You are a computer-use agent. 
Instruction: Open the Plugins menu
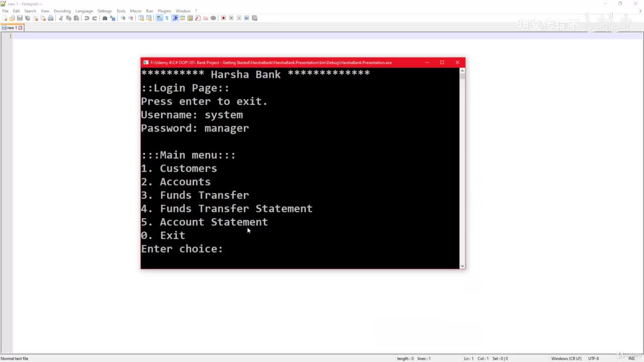click(x=165, y=11)
